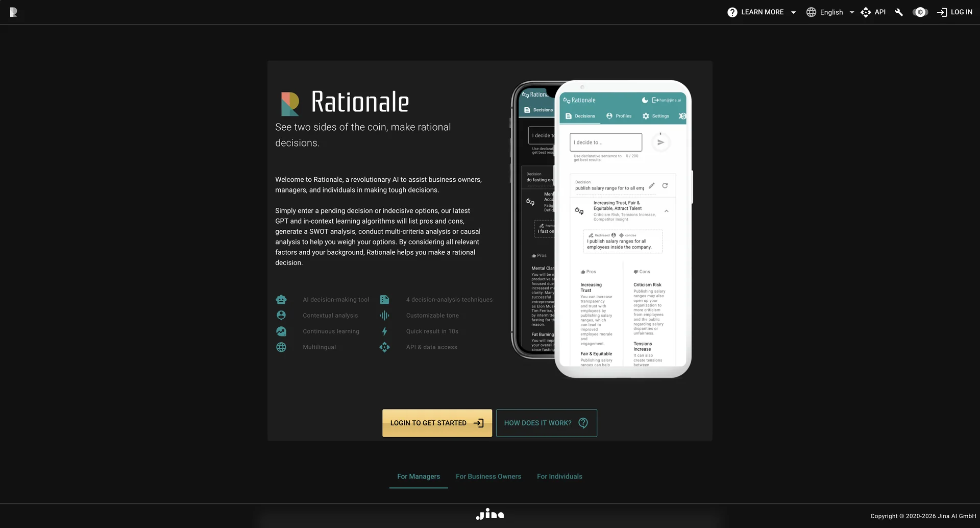Click the question mark icon in How Does It Work

pyautogui.click(x=583, y=423)
